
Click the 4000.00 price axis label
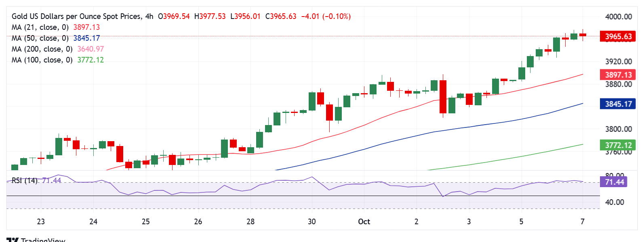tap(618, 17)
